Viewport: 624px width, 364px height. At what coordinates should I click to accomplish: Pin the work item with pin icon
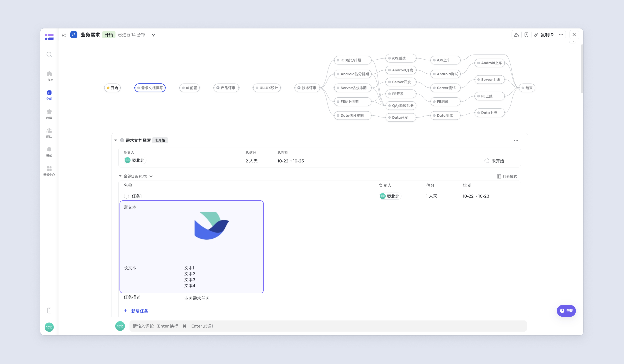153,35
